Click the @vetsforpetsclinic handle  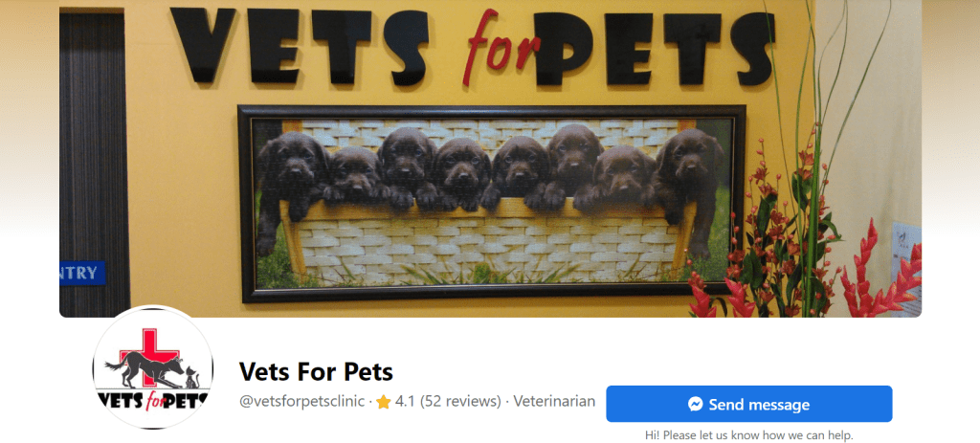click(301, 401)
